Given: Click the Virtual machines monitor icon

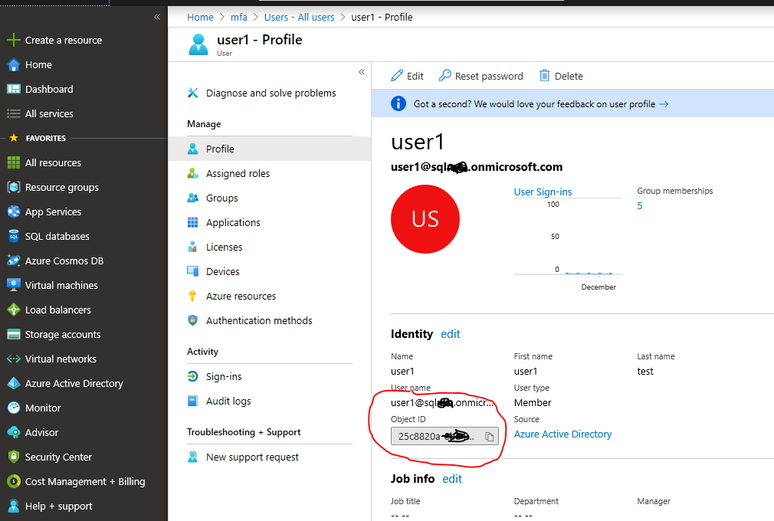Looking at the screenshot, I should [x=14, y=285].
